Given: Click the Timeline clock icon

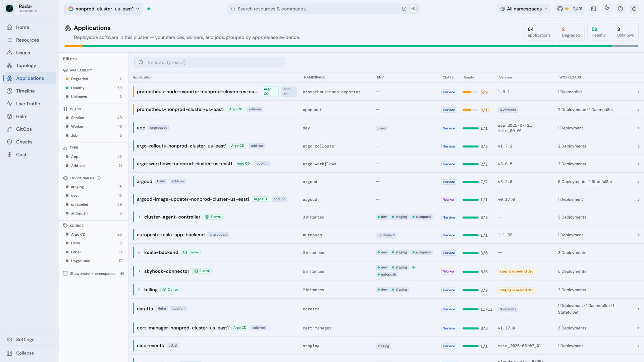Looking at the screenshot, I should (x=9, y=91).
